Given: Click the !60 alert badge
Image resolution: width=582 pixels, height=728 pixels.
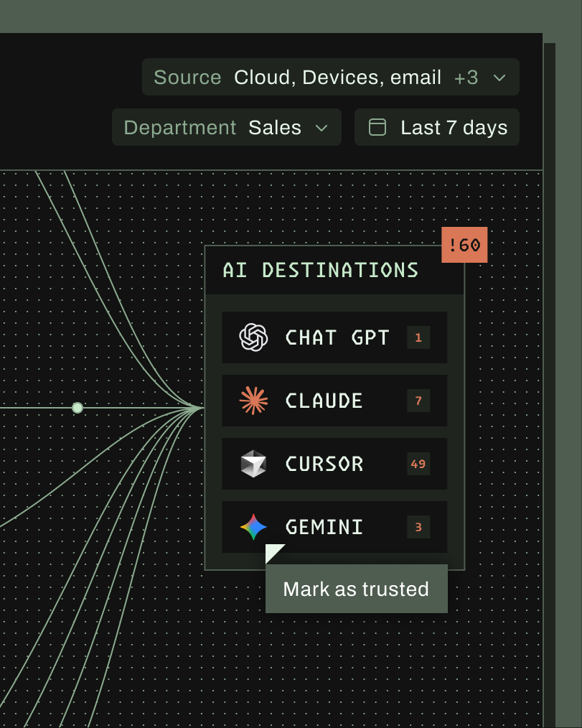Looking at the screenshot, I should 464,245.
